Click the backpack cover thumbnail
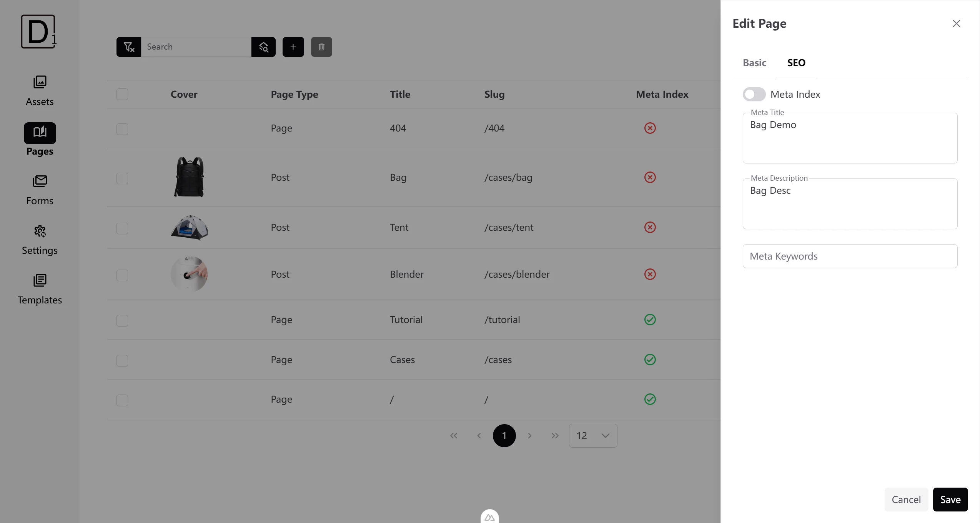 [189, 177]
